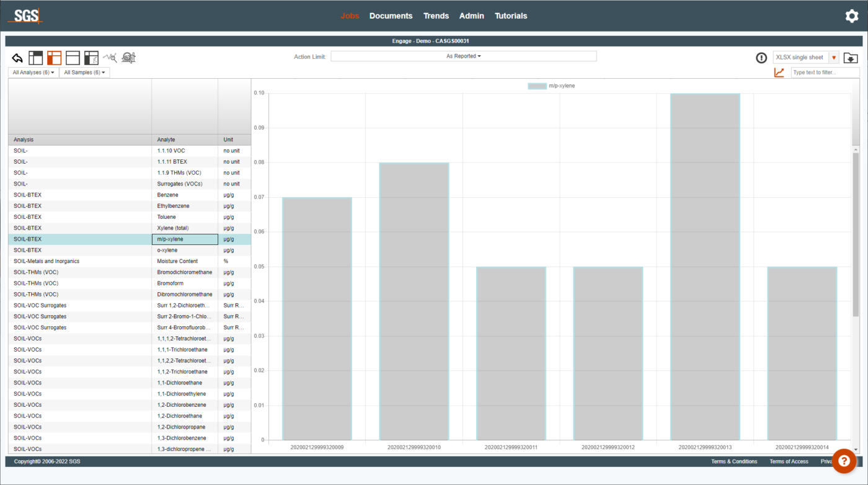Select layout icon with dark left column and dots
This screenshot has width=868, height=485.
(91, 58)
